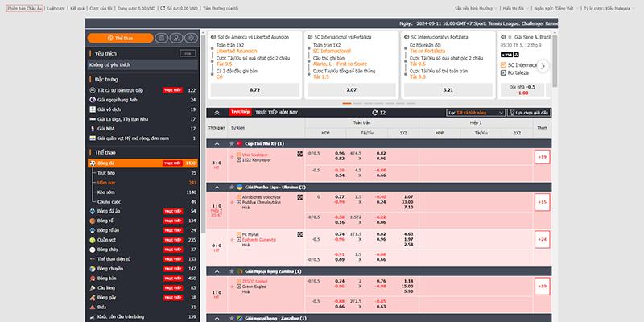644x322 pixels.
Task: Click the live match tracker icon for FC Mynai
Action: 299,234
